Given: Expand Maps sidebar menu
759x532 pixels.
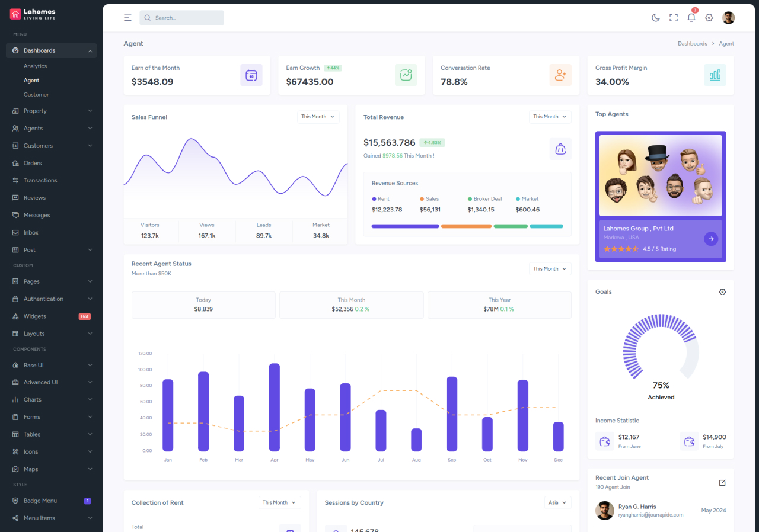Looking at the screenshot, I should click(51, 469).
